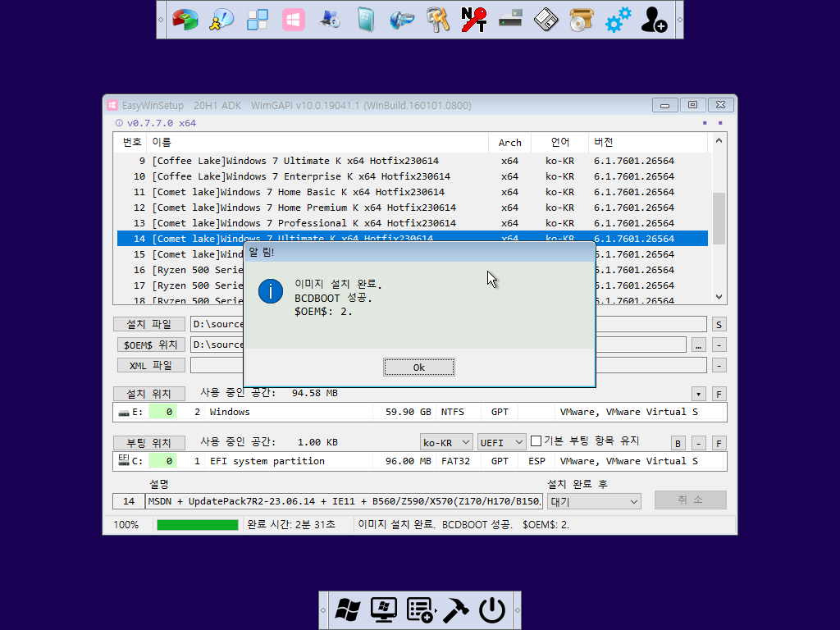This screenshot has height=630, width=840.
Task: Click the 언어 column header
Action: pyautogui.click(x=559, y=143)
